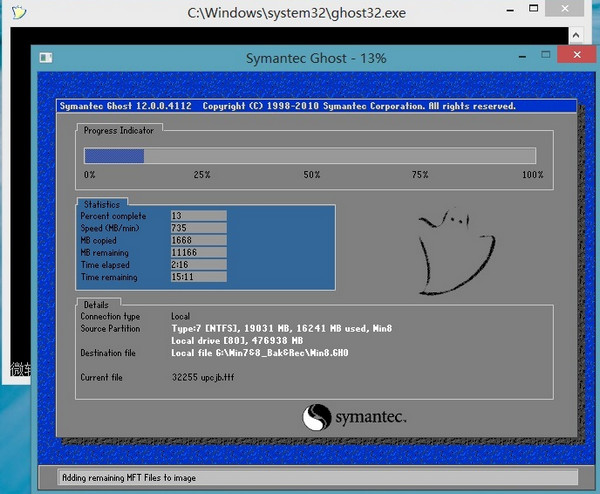Select the Percent complete value field

(198, 216)
